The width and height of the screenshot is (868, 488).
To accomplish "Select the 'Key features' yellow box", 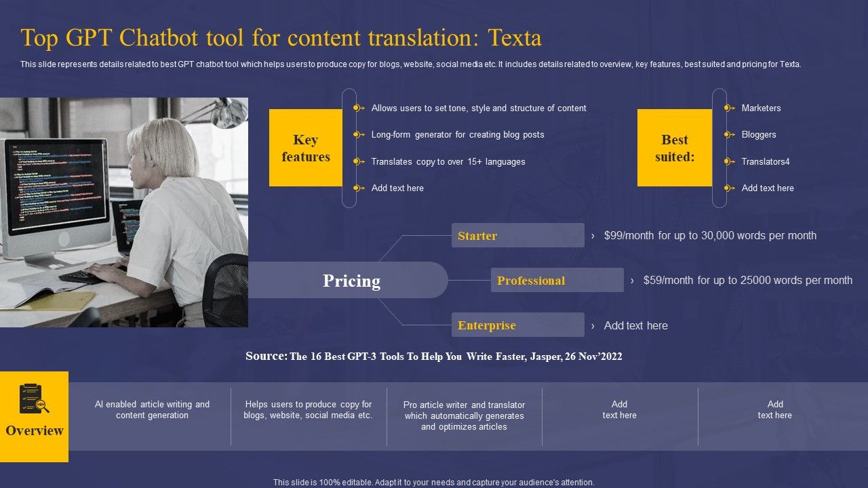I will point(306,148).
